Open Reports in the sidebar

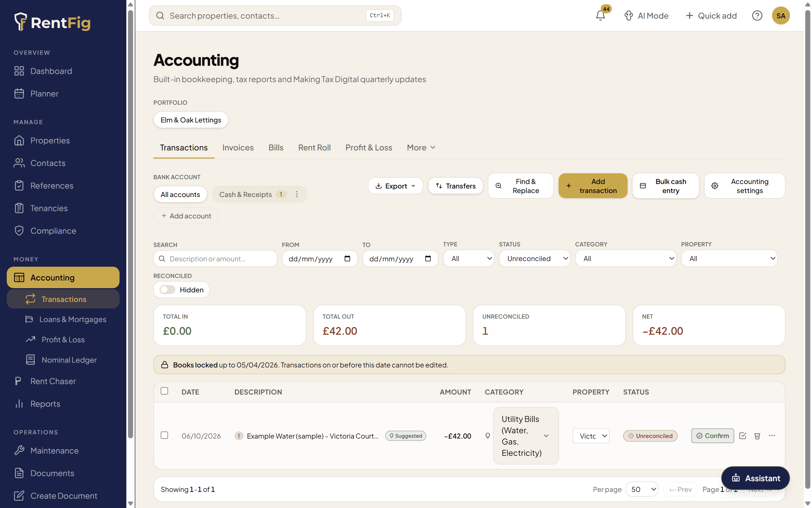click(x=63, y=404)
